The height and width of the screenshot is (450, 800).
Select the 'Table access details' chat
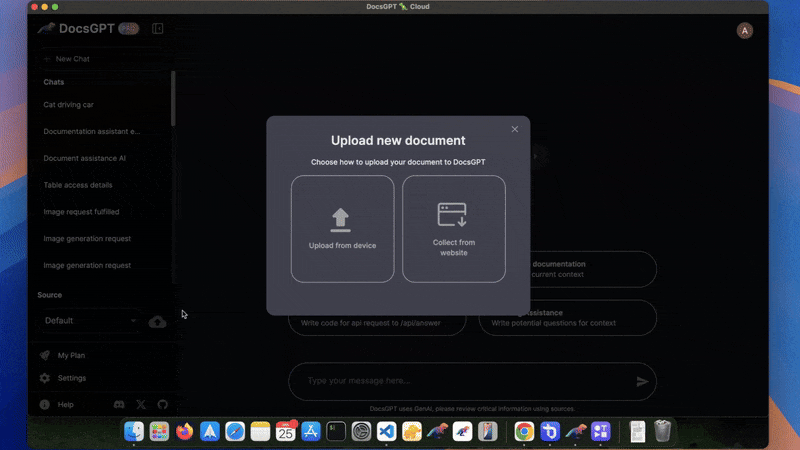pyautogui.click(x=78, y=185)
